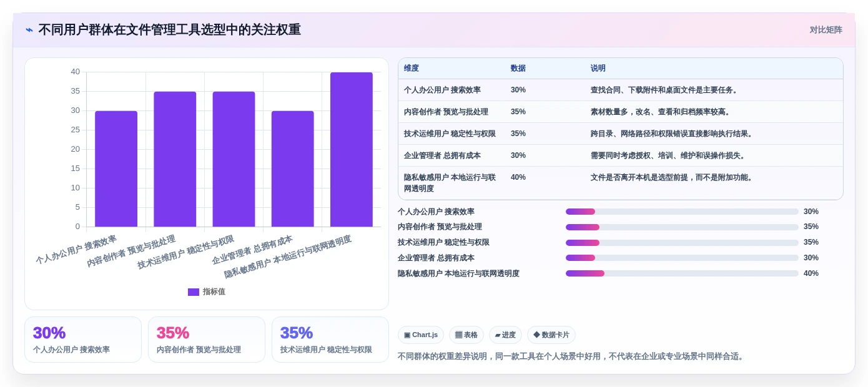Select the 表格 tag chip

pos(466,335)
